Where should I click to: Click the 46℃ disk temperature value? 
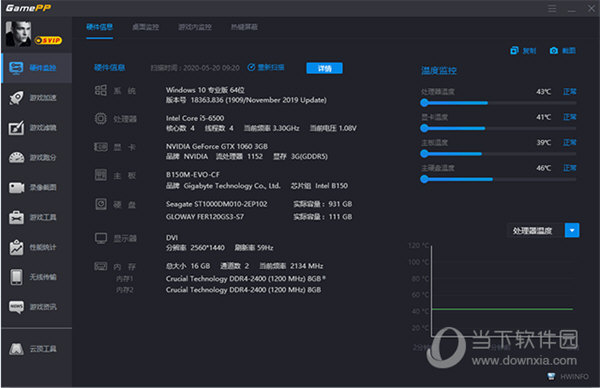(543, 168)
